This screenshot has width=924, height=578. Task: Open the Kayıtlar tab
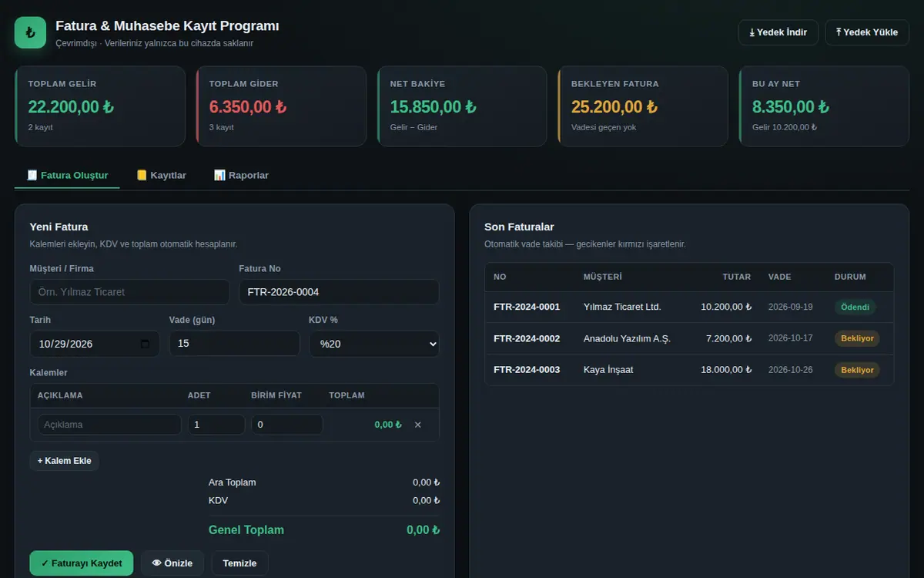tap(161, 176)
